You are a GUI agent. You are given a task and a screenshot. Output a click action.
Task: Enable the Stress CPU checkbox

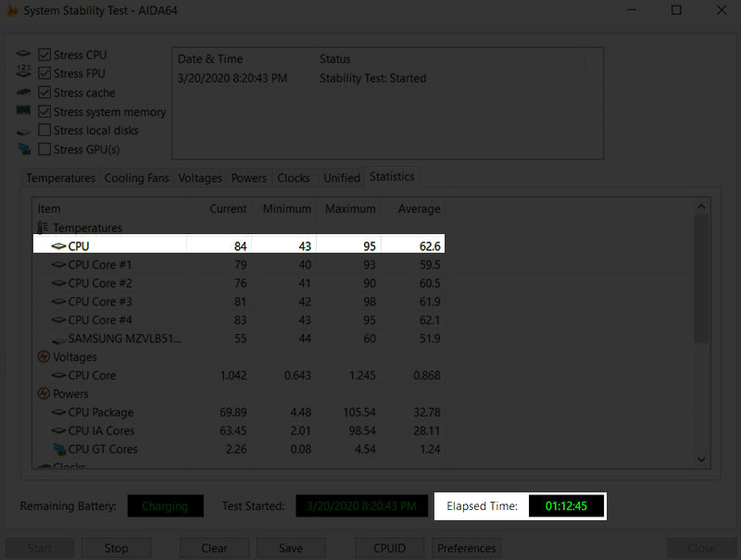(x=44, y=55)
